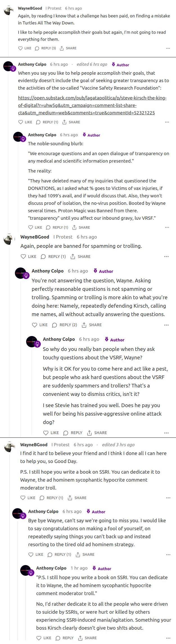Share the "So why do you really ban" comment

(x=97, y=433)
